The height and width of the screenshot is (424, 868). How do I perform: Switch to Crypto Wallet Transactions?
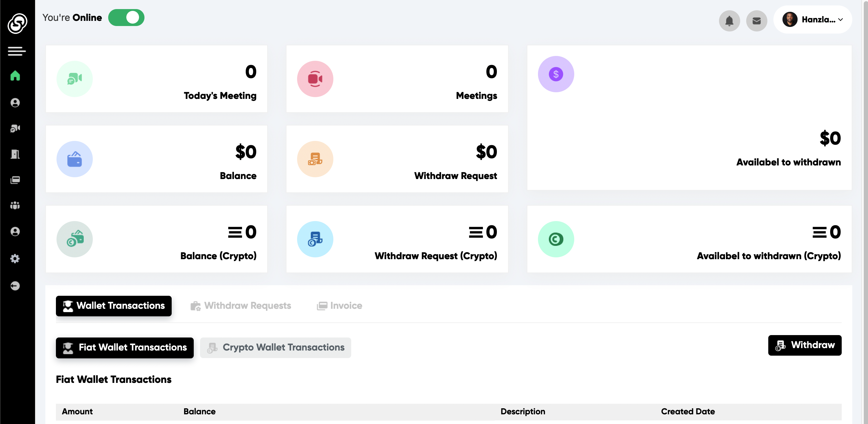[x=275, y=347]
